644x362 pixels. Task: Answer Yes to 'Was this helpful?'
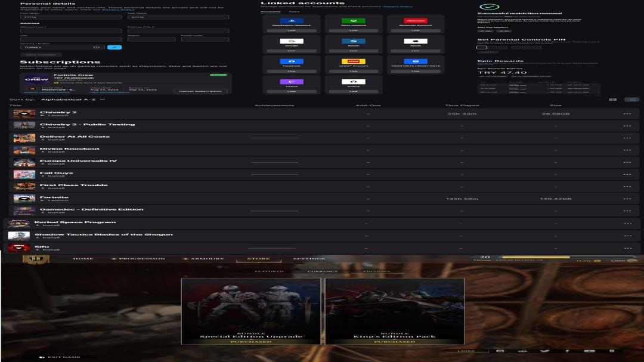coord(485,31)
